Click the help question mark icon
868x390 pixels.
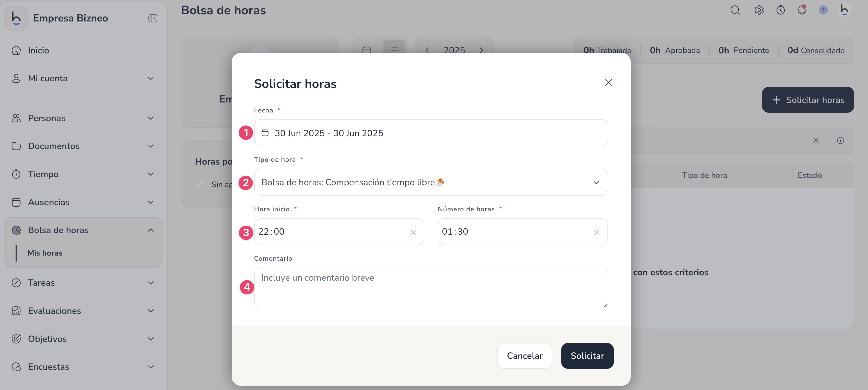(823, 10)
